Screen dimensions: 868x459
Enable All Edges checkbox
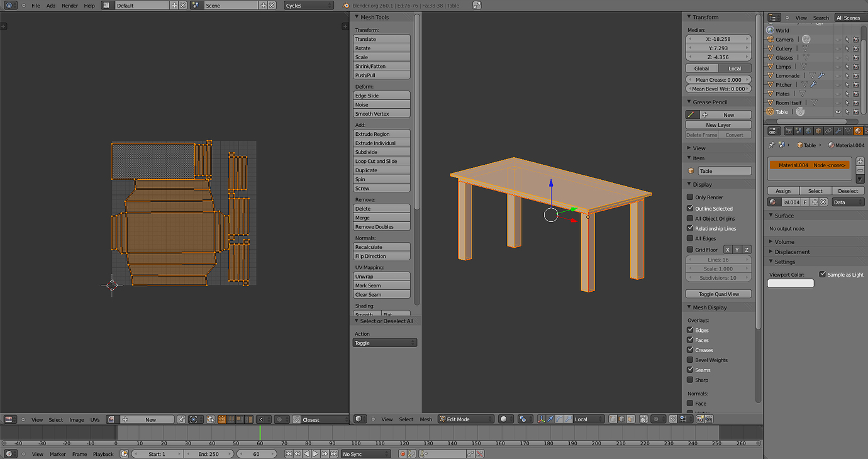(690, 238)
